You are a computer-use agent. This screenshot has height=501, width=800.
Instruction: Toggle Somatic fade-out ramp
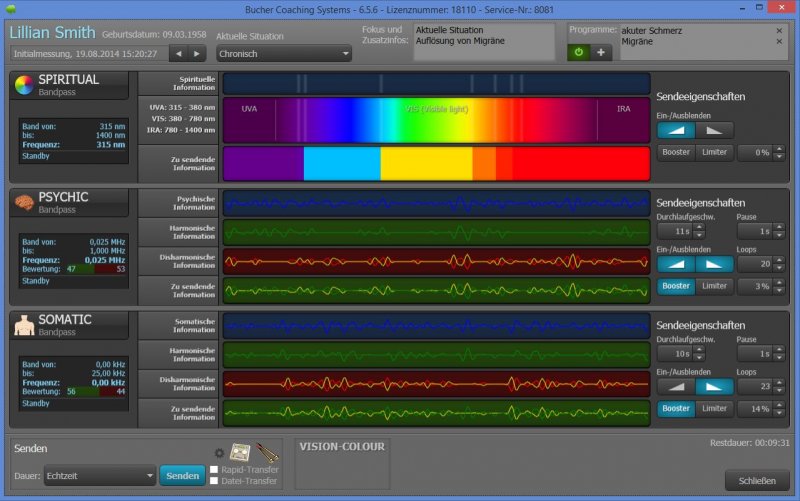714,387
